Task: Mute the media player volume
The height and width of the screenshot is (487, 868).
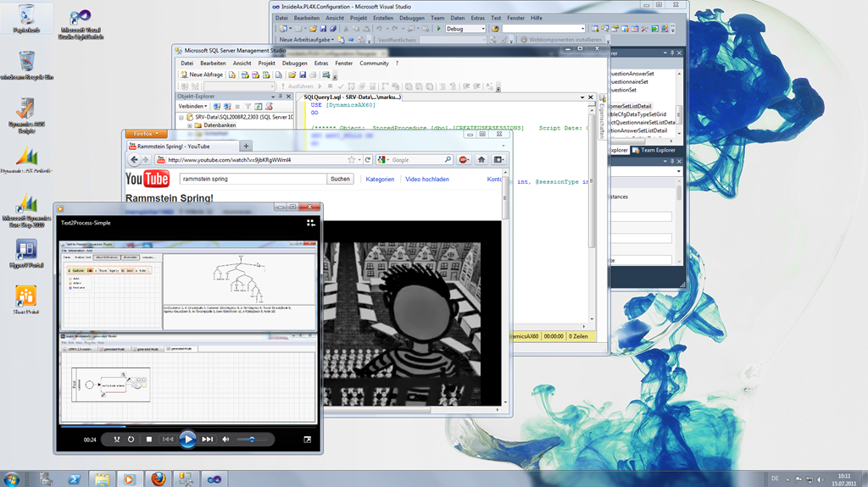Action: 226,440
